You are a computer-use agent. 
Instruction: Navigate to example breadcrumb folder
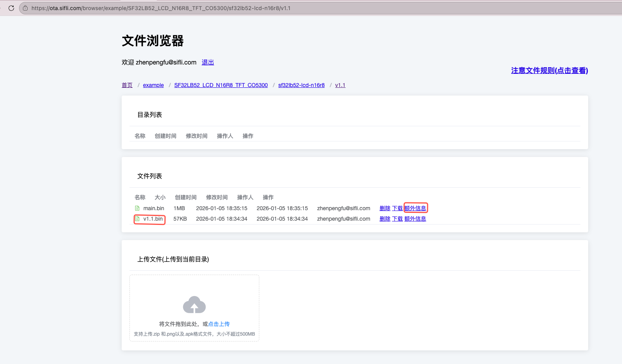(153, 85)
